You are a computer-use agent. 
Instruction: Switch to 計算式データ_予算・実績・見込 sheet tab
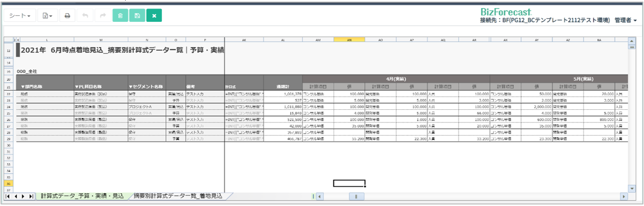tap(82, 196)
